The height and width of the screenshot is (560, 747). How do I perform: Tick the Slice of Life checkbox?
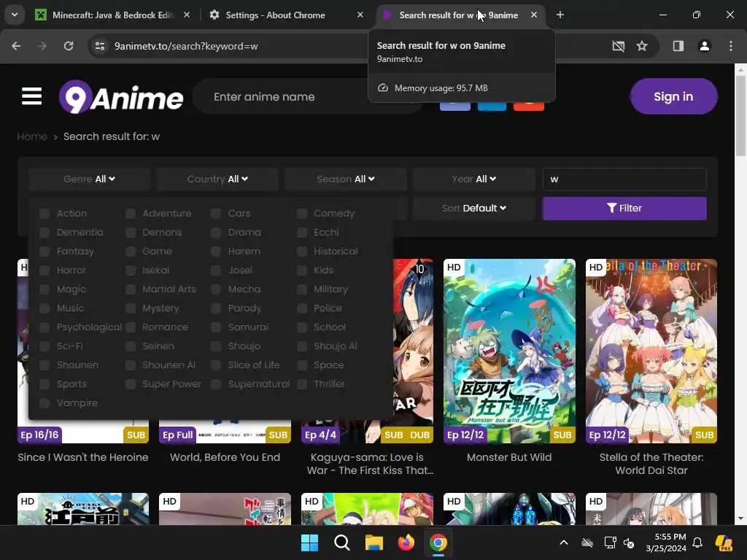tap(216, 365)
